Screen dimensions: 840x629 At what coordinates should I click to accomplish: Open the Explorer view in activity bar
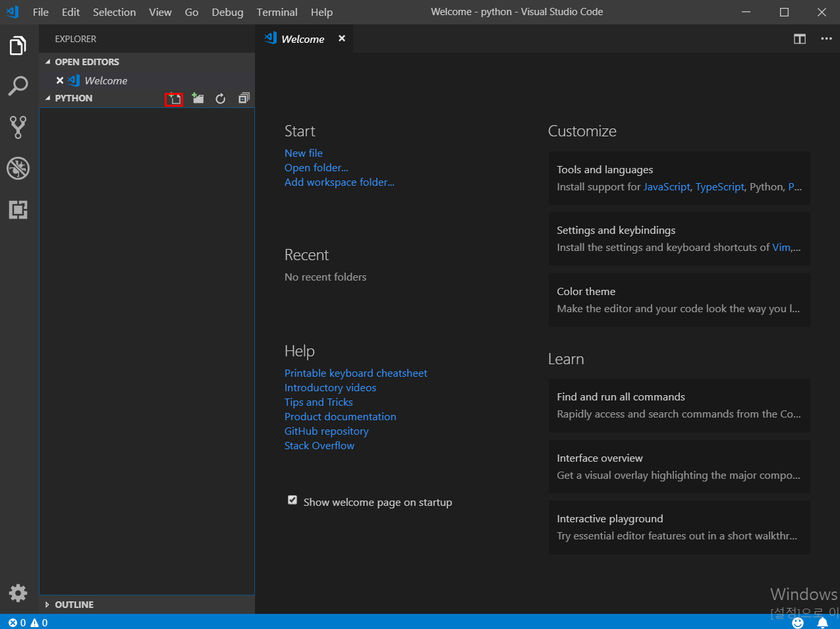click(18, 45)
